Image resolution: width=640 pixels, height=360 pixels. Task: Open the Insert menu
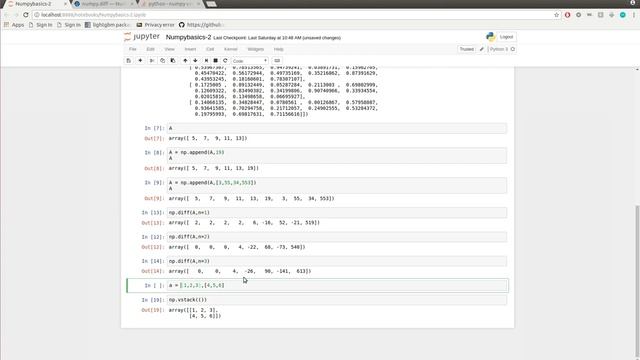click(190, 49)
